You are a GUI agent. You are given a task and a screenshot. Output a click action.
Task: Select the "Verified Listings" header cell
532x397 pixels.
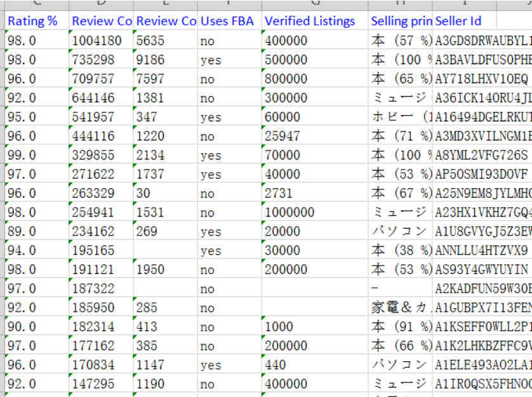coord(310,21)
